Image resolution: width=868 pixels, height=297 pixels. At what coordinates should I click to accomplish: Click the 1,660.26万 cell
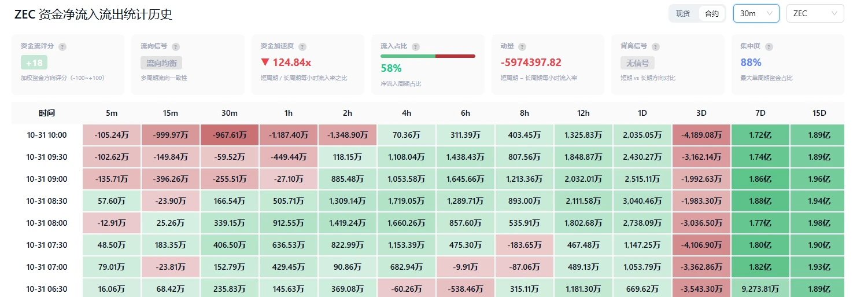[407, 223]
